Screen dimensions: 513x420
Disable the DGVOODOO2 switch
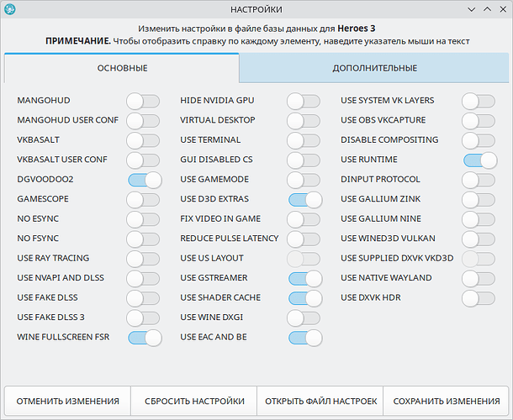pos(145,180)
